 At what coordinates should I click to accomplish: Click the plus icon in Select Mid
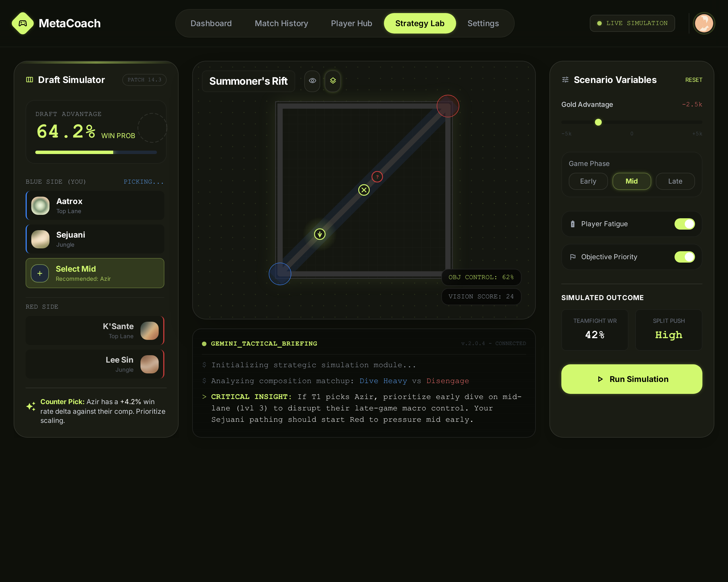point(40,273)
